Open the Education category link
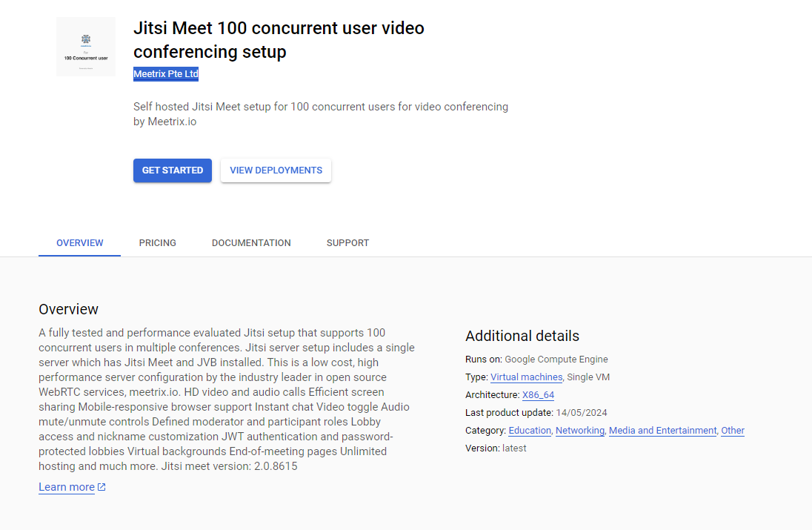This screenshot has height=530, width=812. point(529,430)
